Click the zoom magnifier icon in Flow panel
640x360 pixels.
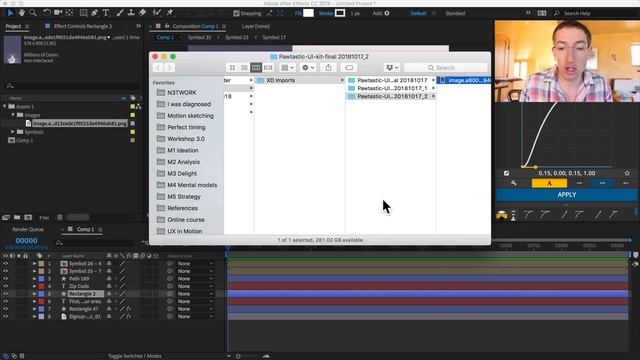(x=513, y=183)
